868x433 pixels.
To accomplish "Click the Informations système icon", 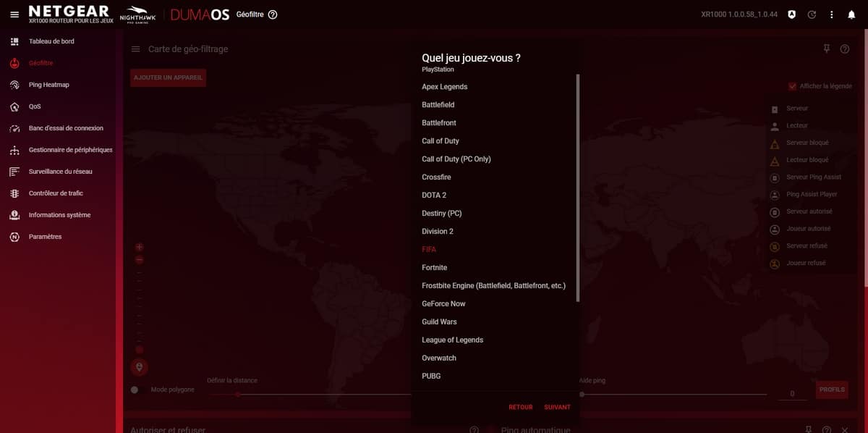I will pyautogui.click(x=14, y=215).
